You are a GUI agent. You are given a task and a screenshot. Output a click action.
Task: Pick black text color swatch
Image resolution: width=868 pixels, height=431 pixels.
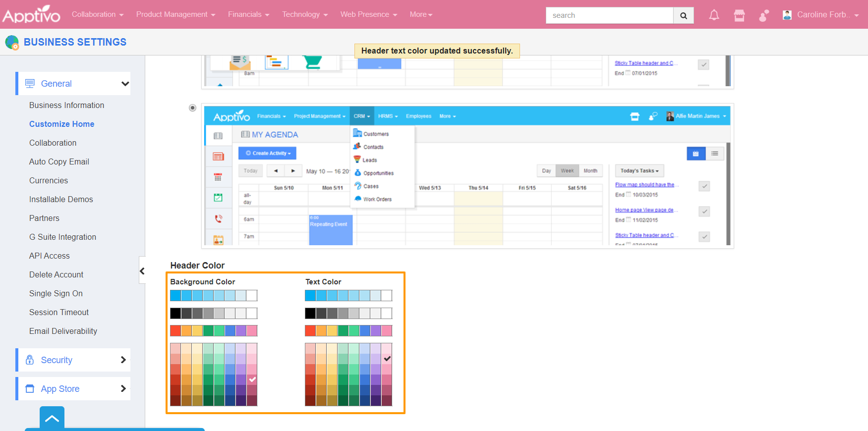tap(310, 313)
